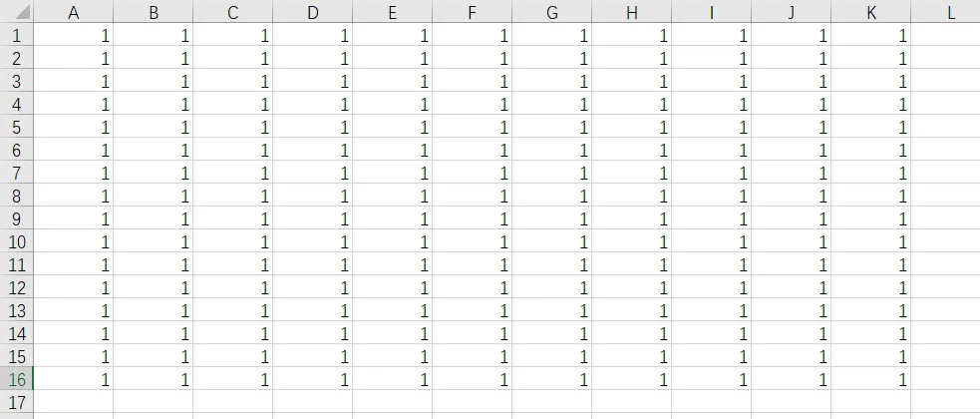Click cell K16

point(870,379)
